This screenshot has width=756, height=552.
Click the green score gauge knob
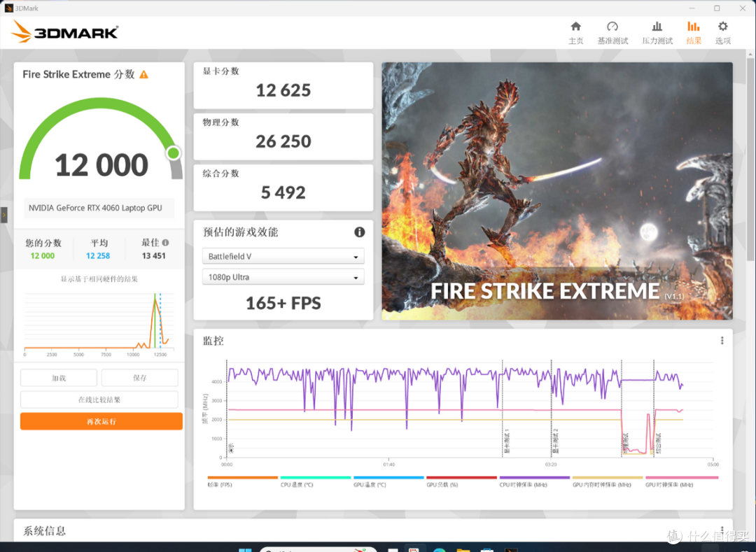[173, 153]
